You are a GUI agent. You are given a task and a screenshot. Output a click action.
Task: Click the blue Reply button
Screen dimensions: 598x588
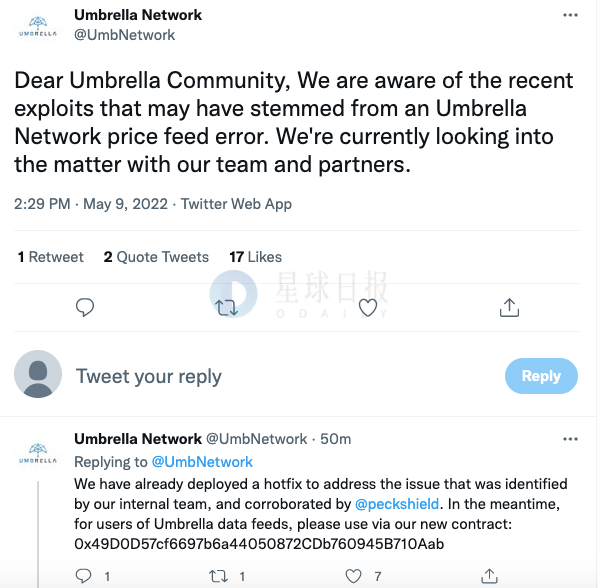541,376
